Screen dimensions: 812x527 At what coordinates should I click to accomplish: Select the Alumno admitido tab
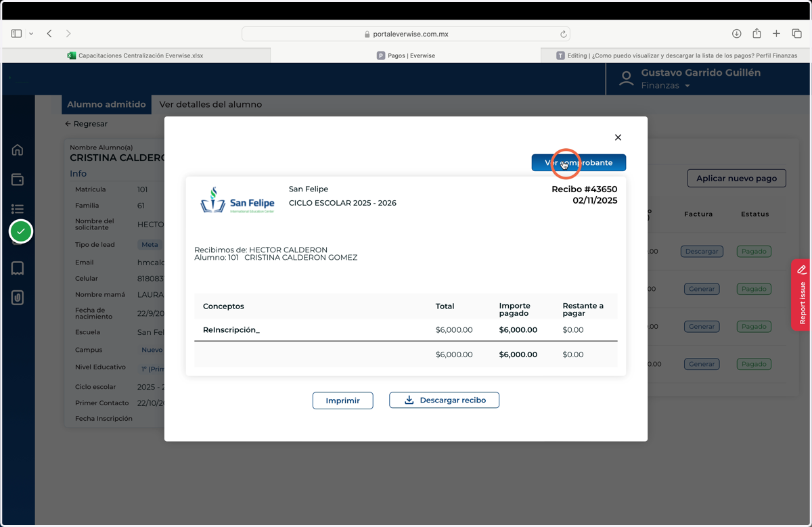pos(106,104)
